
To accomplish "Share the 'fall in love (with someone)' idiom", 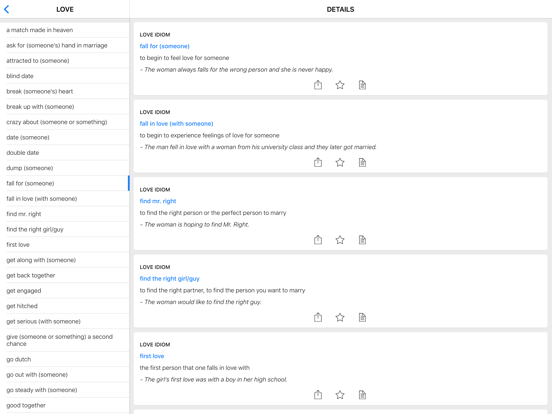I will click(318, 162).
